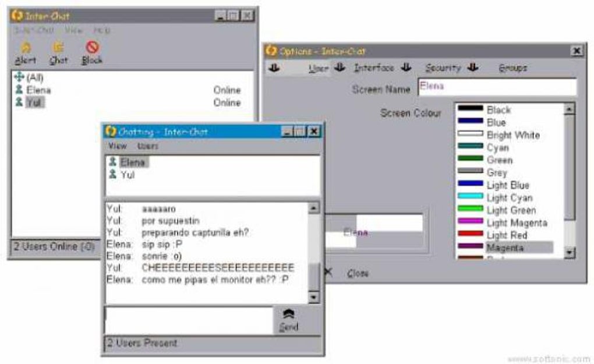Select the Light Green colour swatch
The image size is (594, 364).
(x=471, y=208)
